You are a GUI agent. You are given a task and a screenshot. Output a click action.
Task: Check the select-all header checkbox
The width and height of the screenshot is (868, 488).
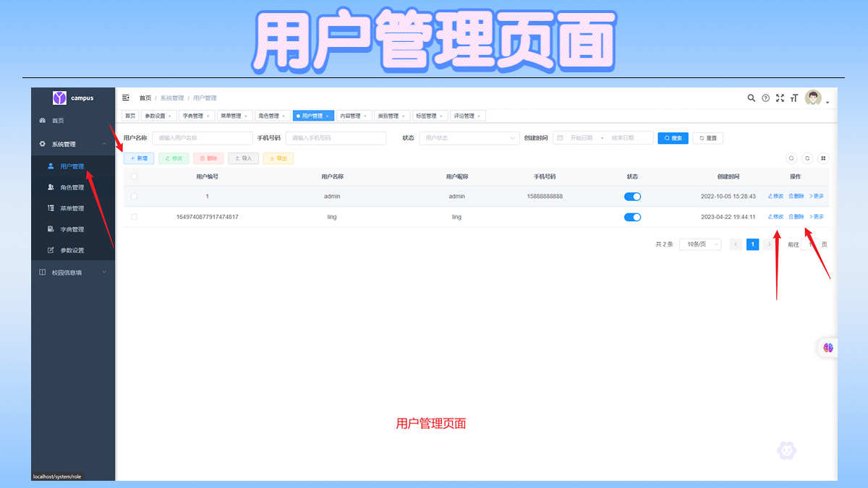134,176
